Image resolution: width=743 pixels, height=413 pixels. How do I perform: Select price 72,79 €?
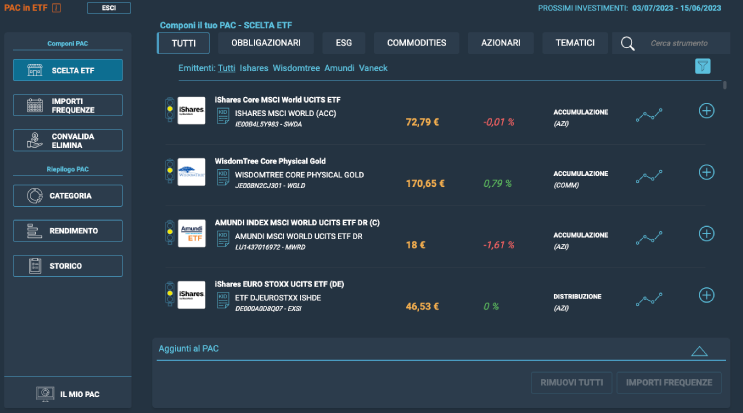[422, 122]
